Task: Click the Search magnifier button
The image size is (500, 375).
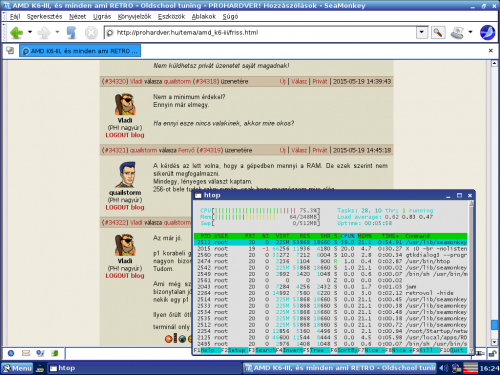Action: pyautogui.click(x=438, y=33)
